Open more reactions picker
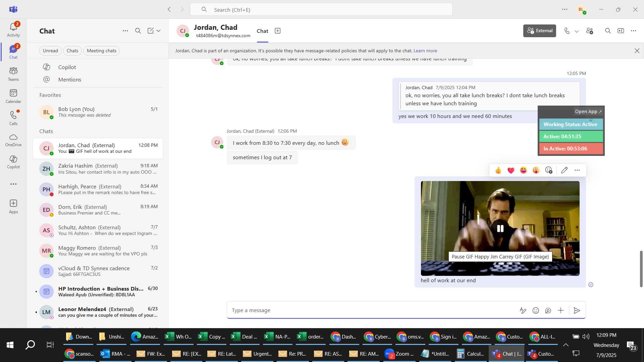The image size is (644, 362). [x=549, y=170]
